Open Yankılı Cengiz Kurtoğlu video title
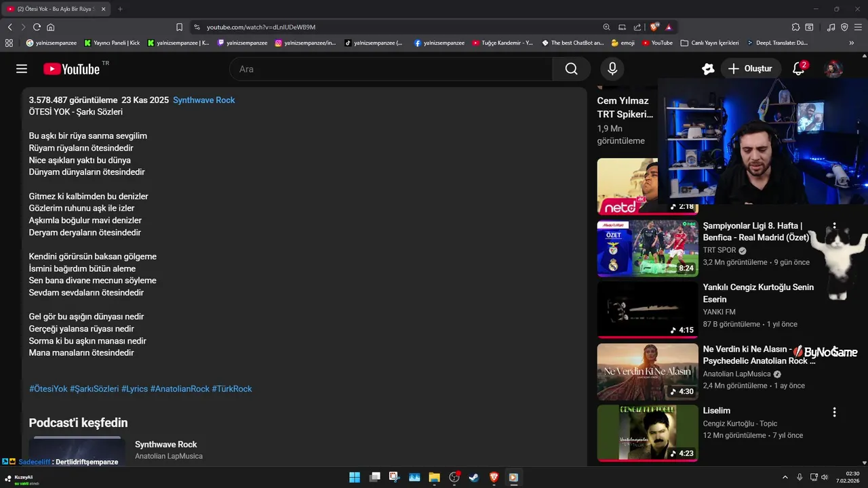This screenshot has height=488, width=868. point(758,293)
